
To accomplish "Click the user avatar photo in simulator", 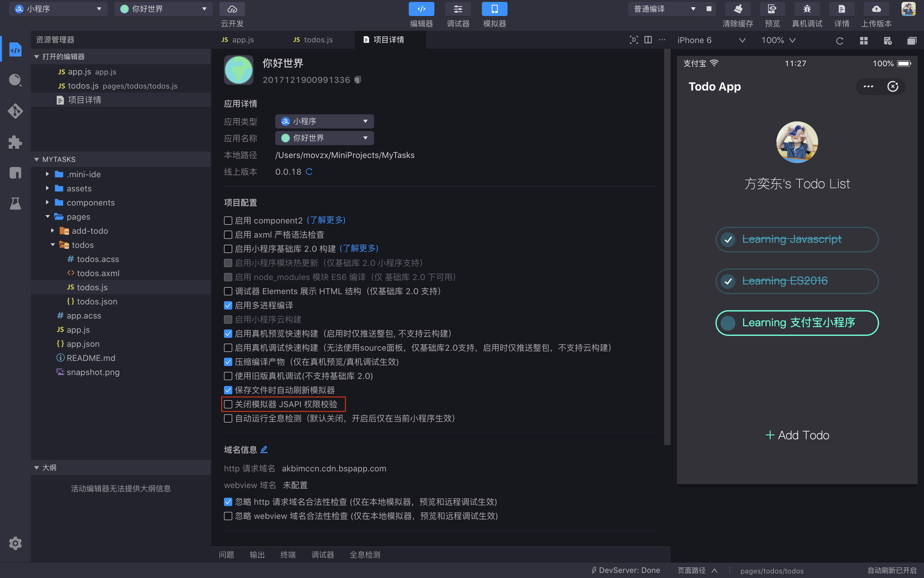I will click(x=797, y=142).
